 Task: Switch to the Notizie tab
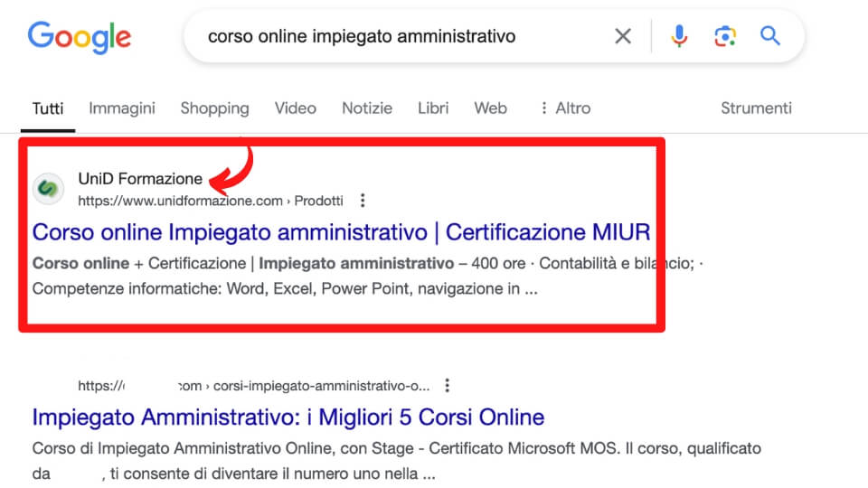point(367,108)
